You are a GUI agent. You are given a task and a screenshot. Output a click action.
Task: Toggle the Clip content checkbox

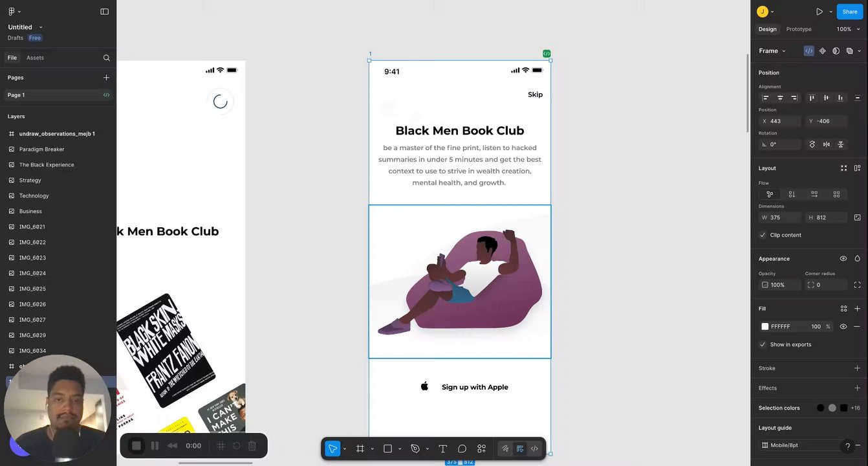[763, 235]
